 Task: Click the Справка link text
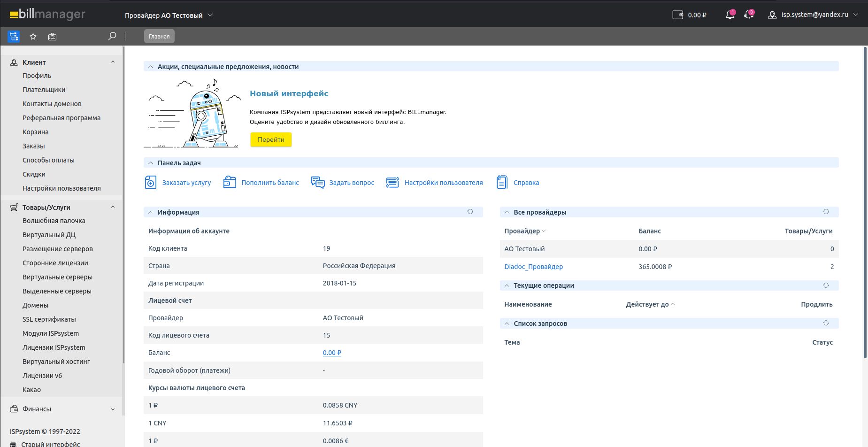[x=526, y=183]
